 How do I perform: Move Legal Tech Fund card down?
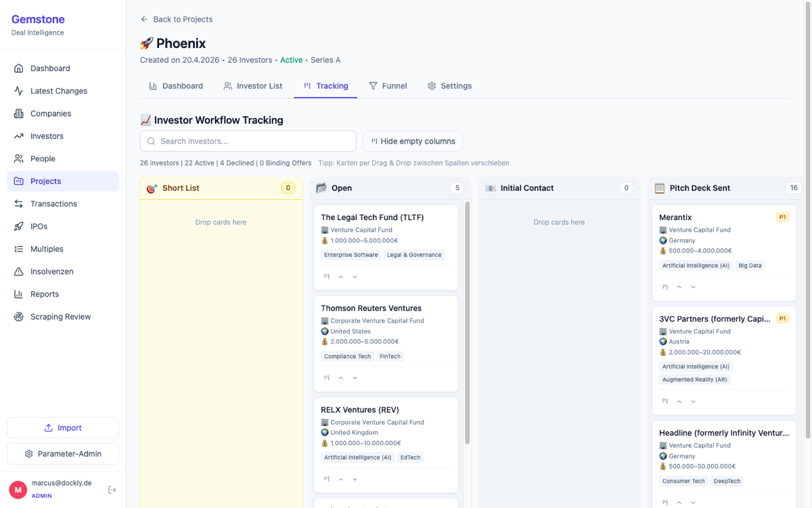pos(355,276)
